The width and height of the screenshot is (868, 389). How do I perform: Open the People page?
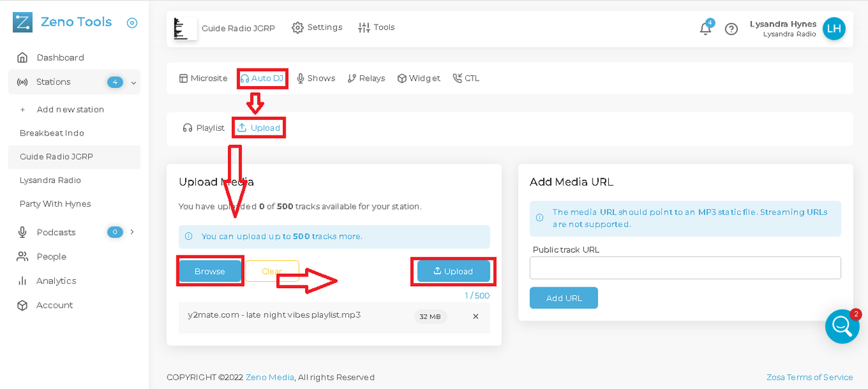pos(52,257)
